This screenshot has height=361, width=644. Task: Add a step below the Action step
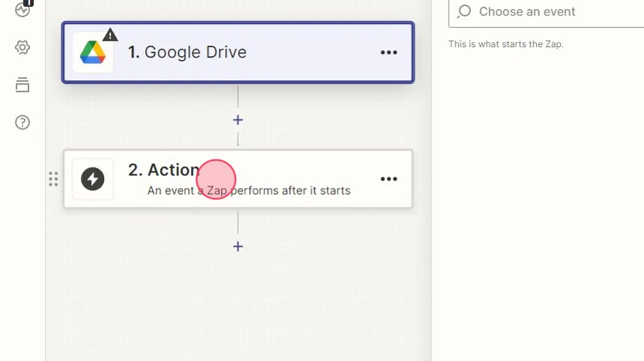pos(238,246)
